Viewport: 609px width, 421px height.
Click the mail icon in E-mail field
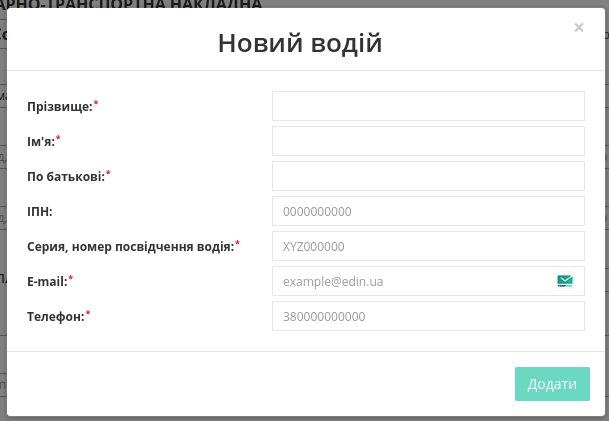tap(565, 281)
